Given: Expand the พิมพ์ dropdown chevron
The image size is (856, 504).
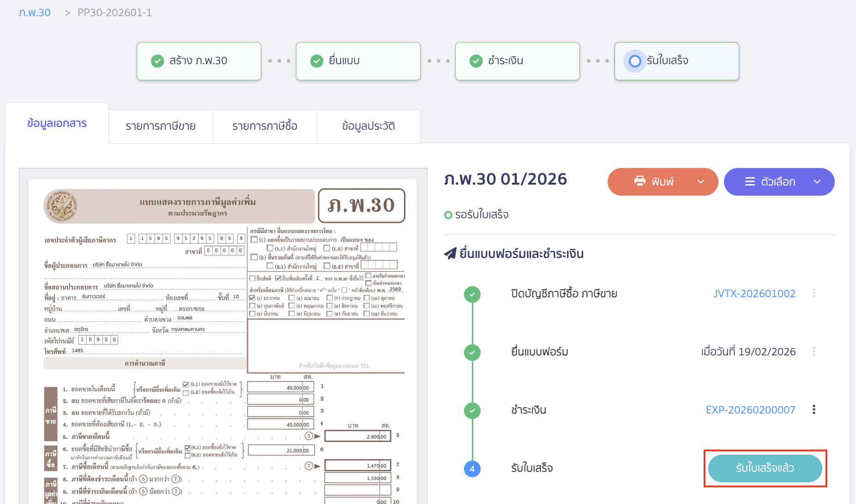Looking at the screenshot, I should point(701,181).
